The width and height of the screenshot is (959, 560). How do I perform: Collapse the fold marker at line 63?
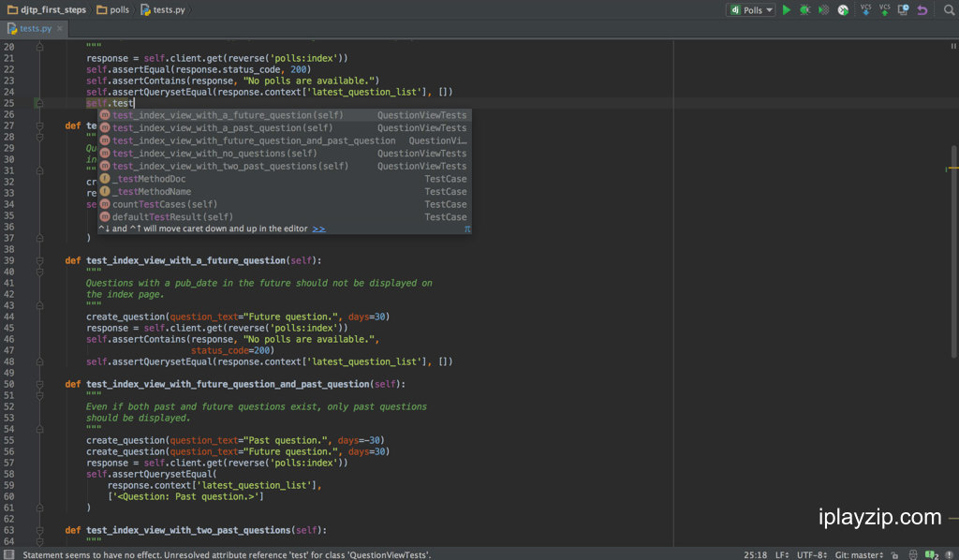coord(39,530)
